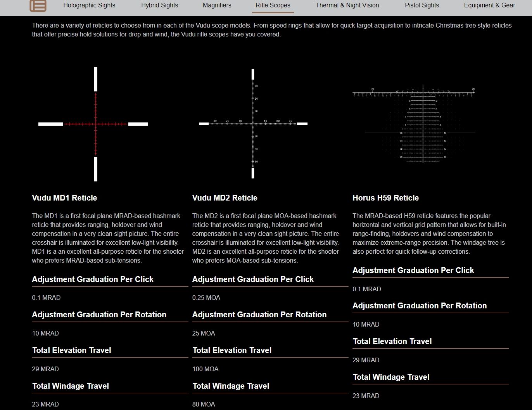Click the Vudu MD2 Reticle heading

(x=225, y=198)
